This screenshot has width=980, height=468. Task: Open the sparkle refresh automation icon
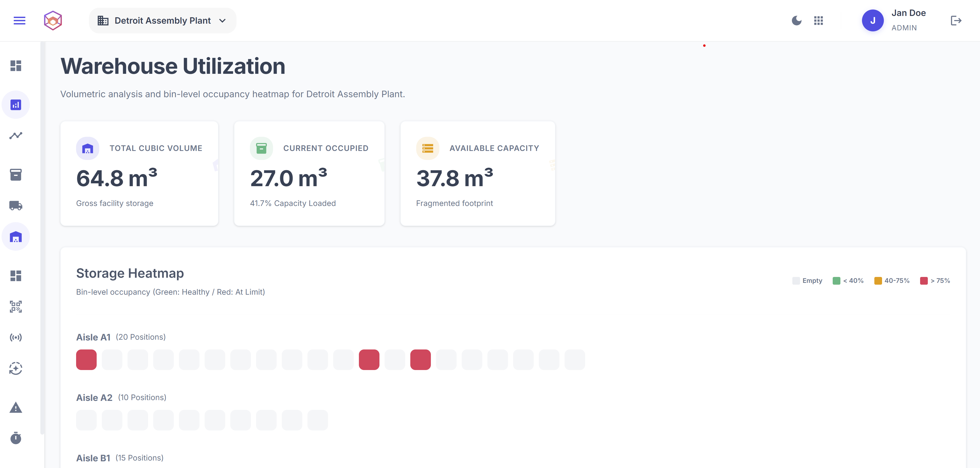click(x=16, y=368)
